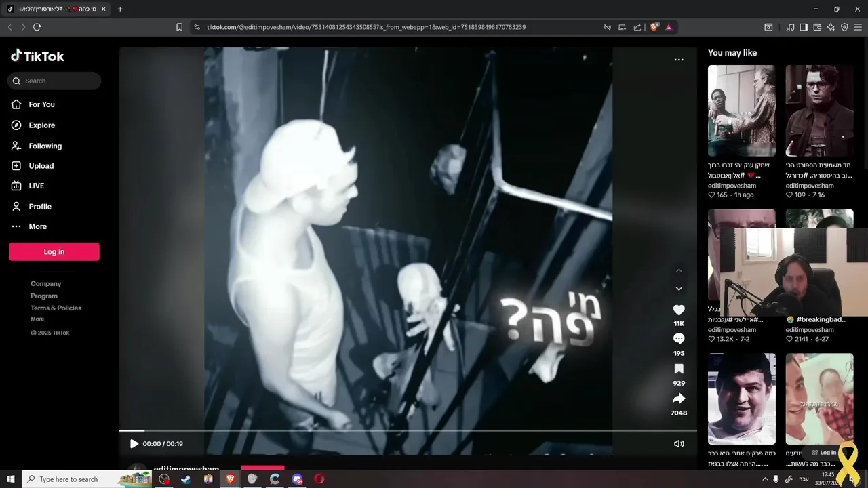Open the Upload page
This screenshot has width=868, height=488.
tap(41, 166)
